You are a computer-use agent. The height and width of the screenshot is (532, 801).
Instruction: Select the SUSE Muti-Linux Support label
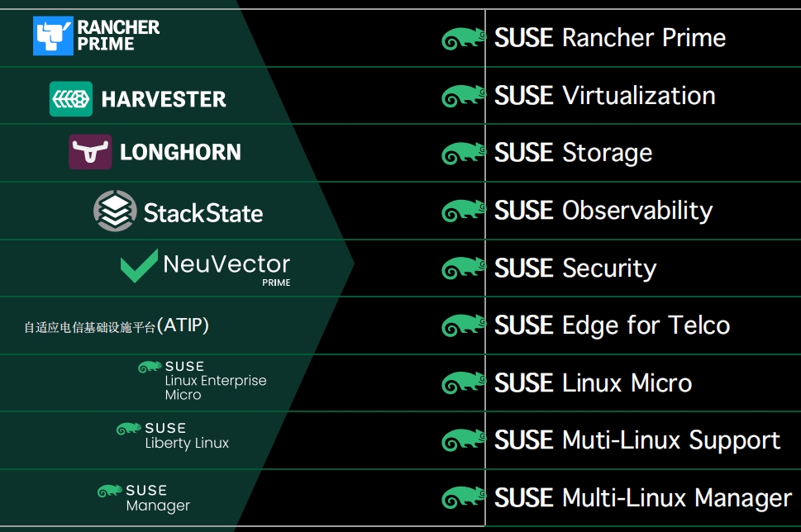(x=637, y=440)
